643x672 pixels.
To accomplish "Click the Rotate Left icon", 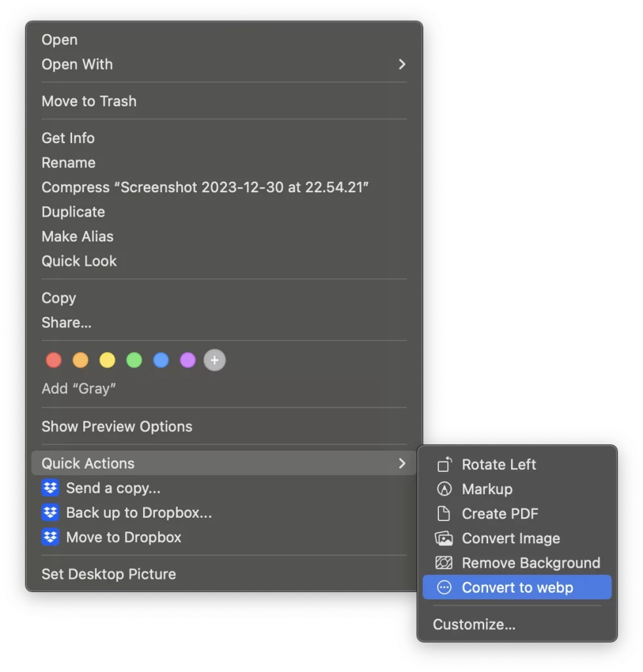I will point(444,465).
